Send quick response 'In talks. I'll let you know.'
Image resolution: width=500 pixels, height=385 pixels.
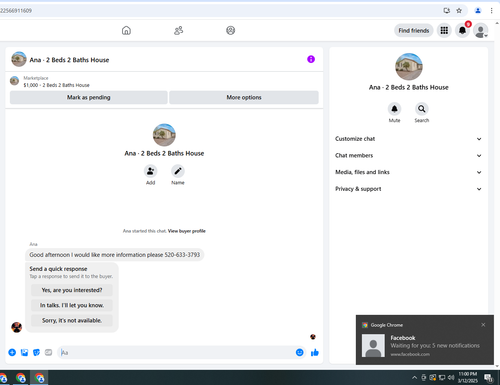coord(72,305)
